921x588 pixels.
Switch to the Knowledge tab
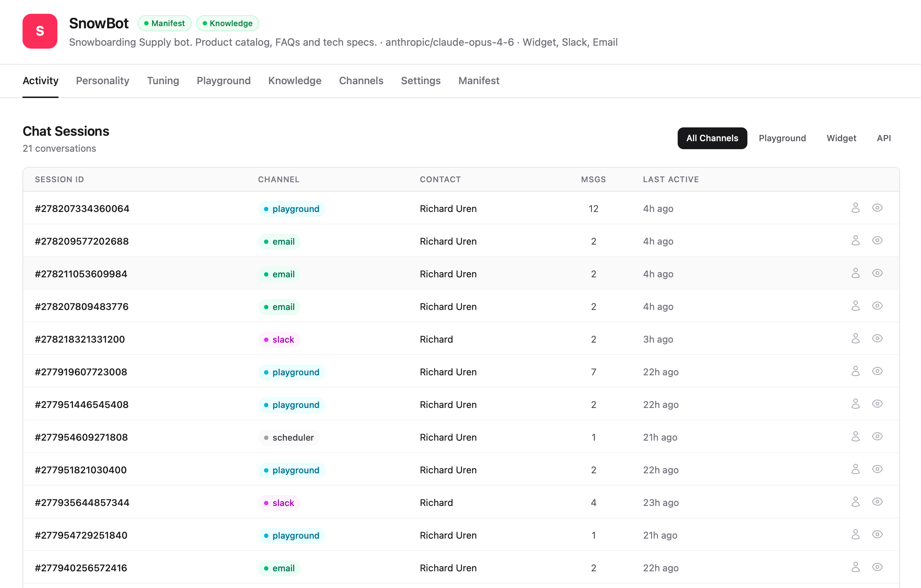click(x=295, y=81)
